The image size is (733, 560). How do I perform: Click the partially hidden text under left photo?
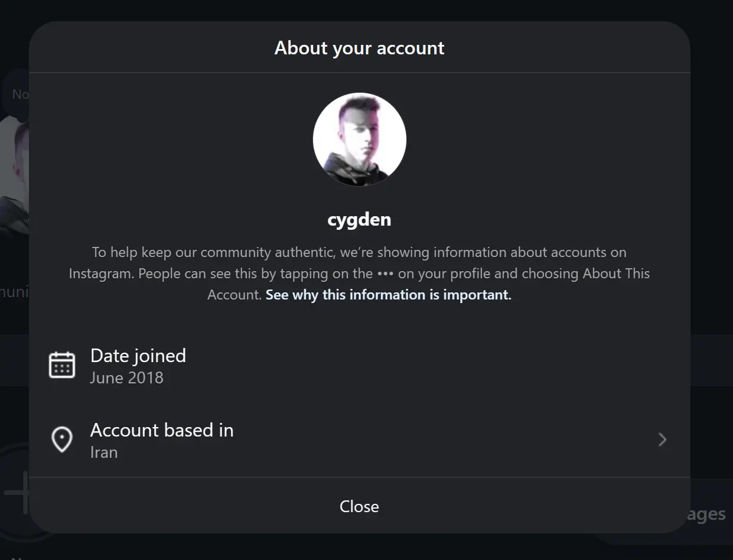coord(14,291)
